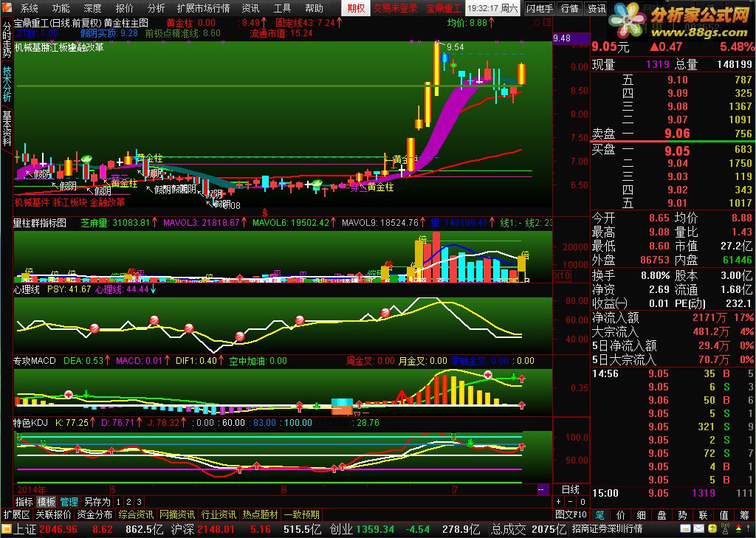Click the 特色KDJ indicator title
Screen dimensions: 756x538
[x=30, y=423]
